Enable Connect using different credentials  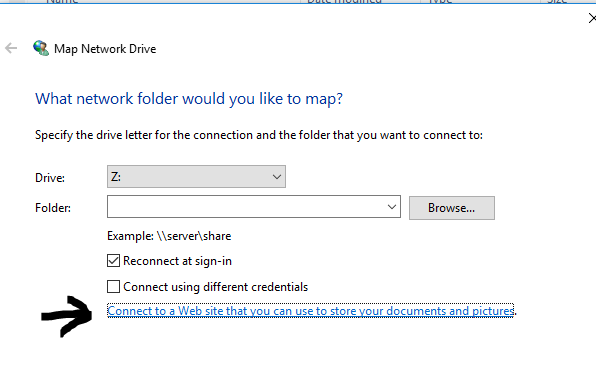click(113, 286)
